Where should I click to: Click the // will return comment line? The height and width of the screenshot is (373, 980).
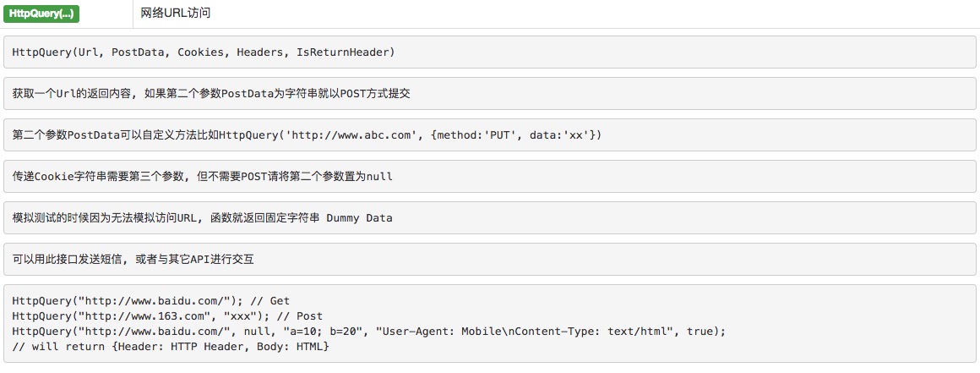[x=170, y=346]
